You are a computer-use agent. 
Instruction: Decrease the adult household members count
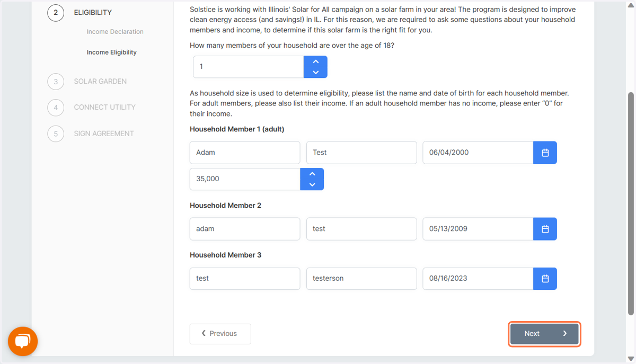point(315,73)
